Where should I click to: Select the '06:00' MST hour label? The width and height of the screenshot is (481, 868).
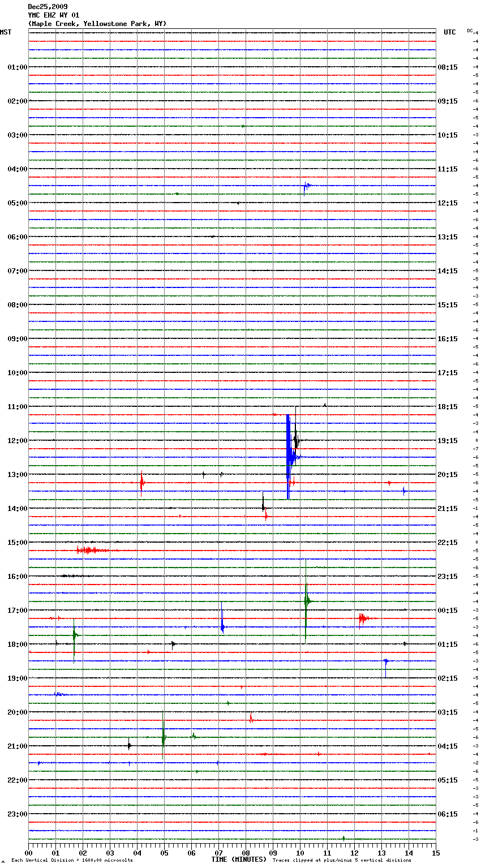18,237
